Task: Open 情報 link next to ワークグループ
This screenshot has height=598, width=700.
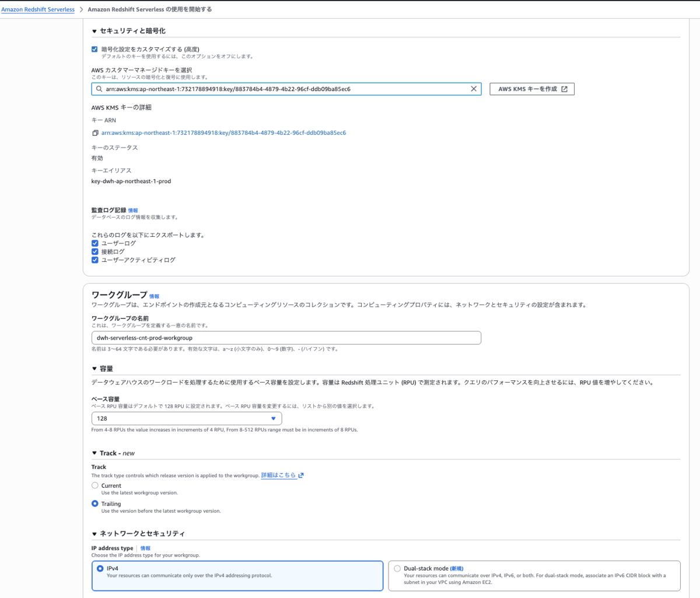Action: click(154, 296)
